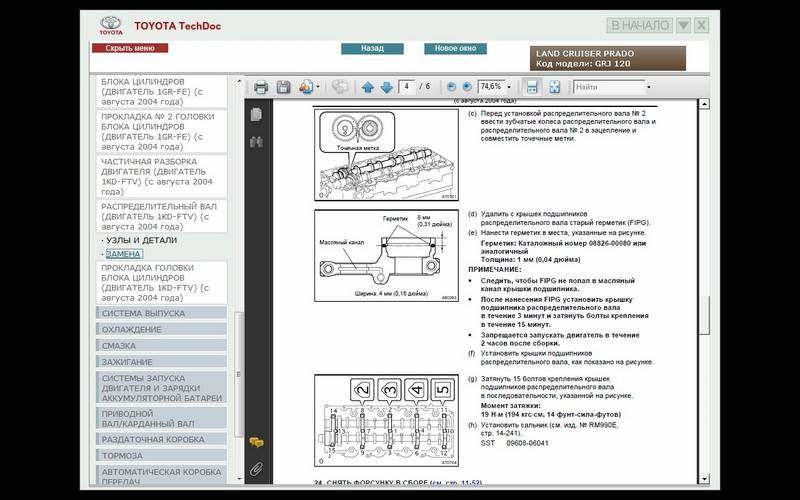Click the В НАЧАЛО button
Viewport: 800px width, 500px height.
(640, 26)
